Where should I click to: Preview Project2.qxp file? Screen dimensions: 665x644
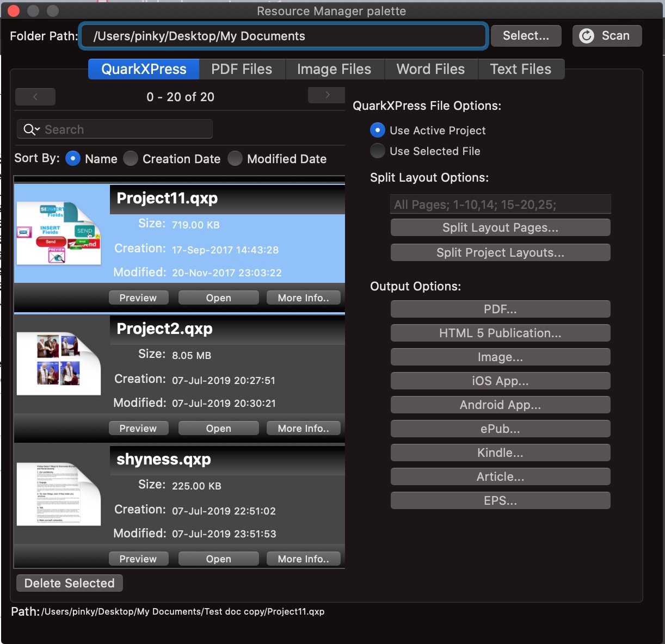click(138, 428)
